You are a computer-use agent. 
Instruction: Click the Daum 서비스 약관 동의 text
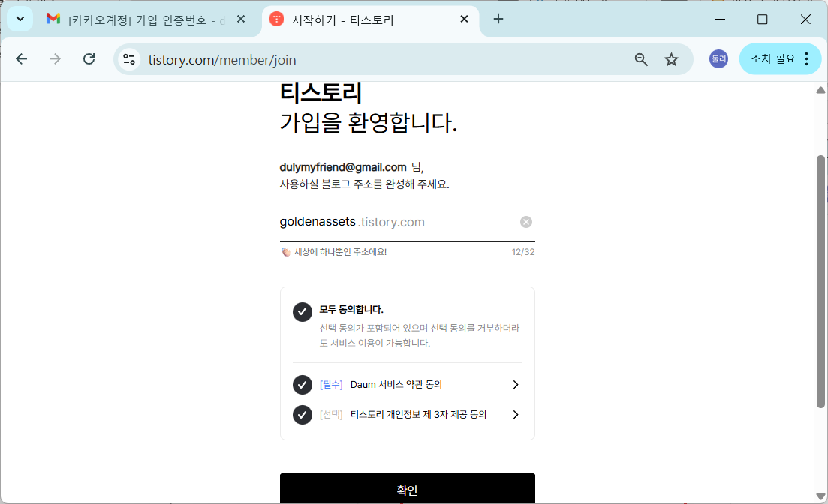click(396, 385)
